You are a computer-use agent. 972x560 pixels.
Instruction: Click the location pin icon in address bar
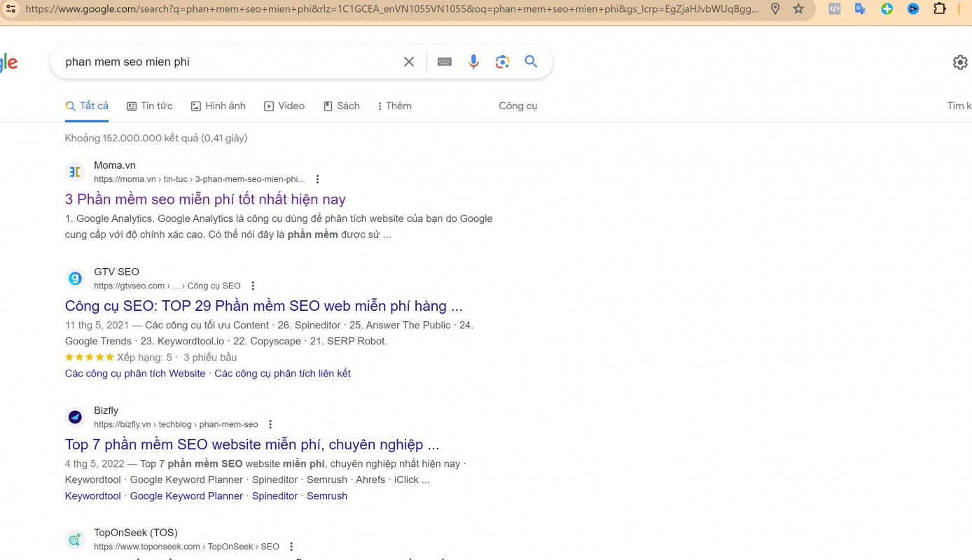775,9
